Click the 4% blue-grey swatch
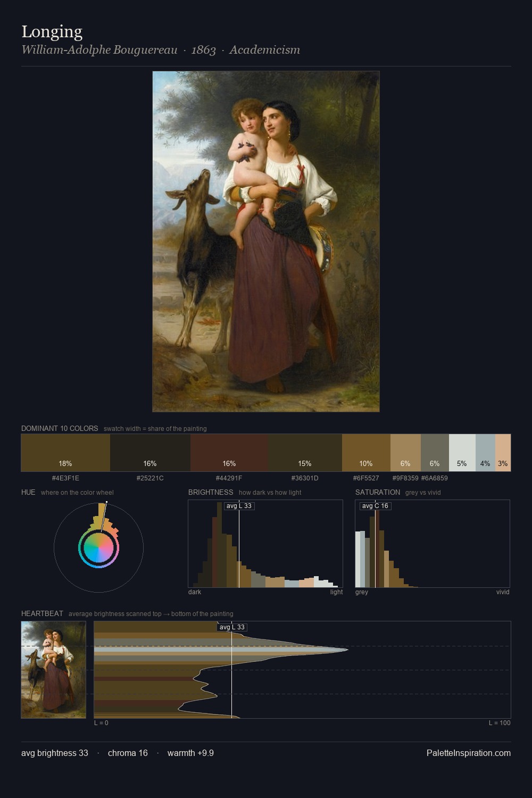Viewport: 532px width, 798px height. 485,453
